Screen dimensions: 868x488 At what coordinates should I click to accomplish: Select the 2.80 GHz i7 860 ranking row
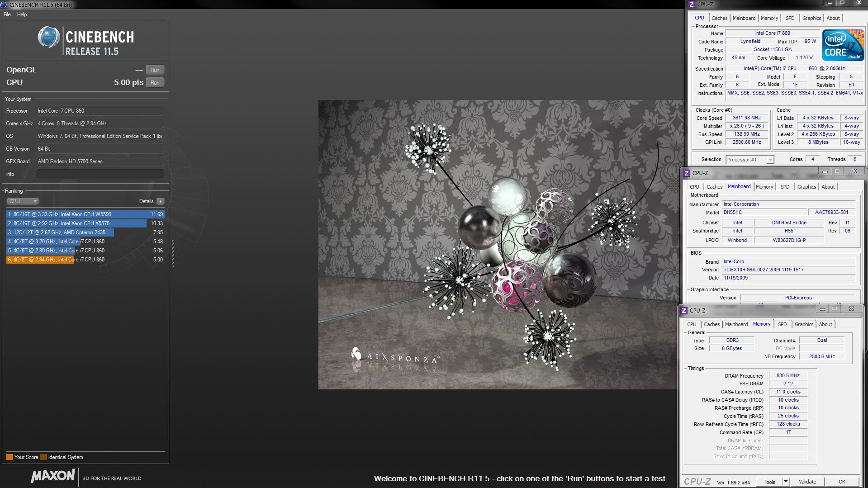coord(85,251)
